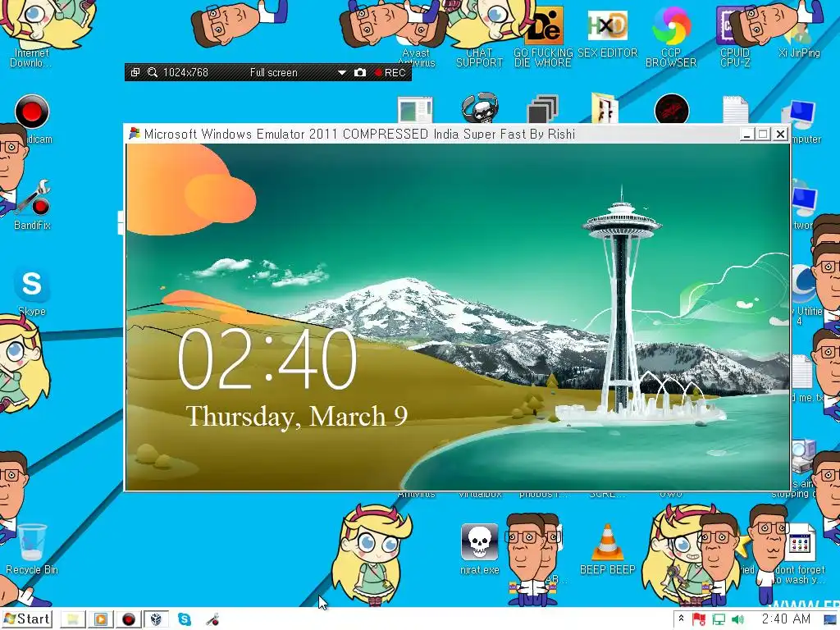Select the folder icon above emulator window
The image size is (840, 630).
coord(605,108)
